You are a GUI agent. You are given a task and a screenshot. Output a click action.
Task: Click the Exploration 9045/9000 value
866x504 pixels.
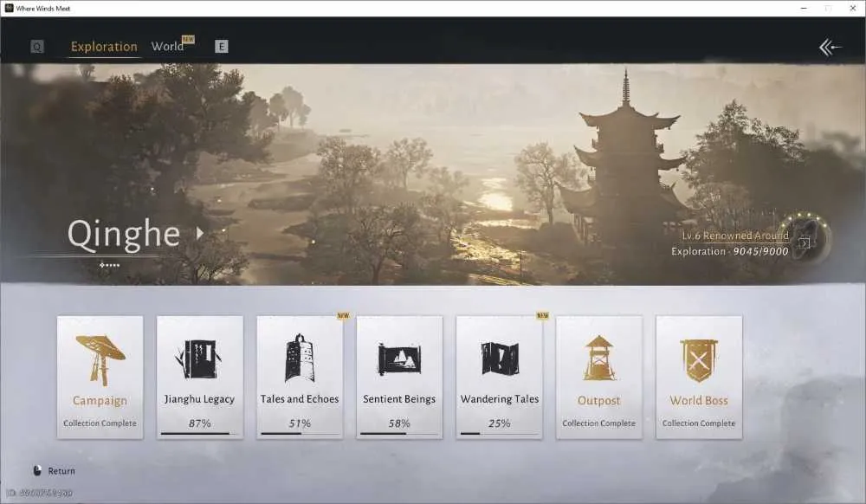tap(729, 252)
